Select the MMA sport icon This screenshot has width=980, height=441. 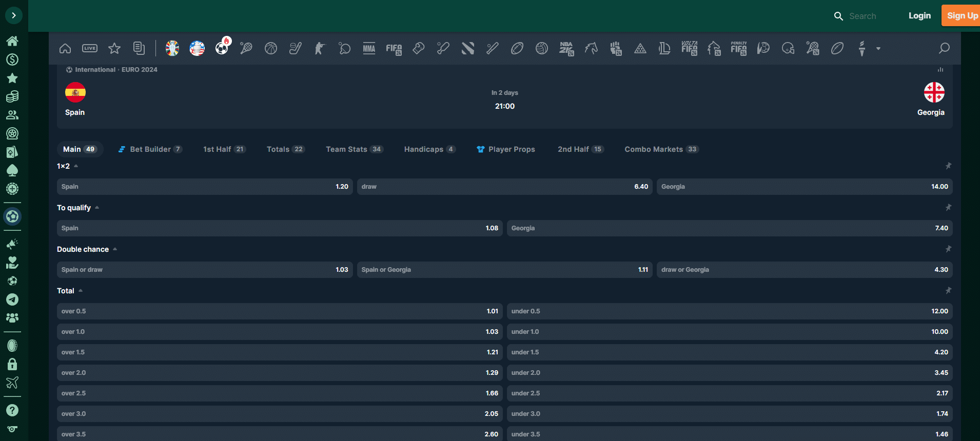tap(369, 48)
